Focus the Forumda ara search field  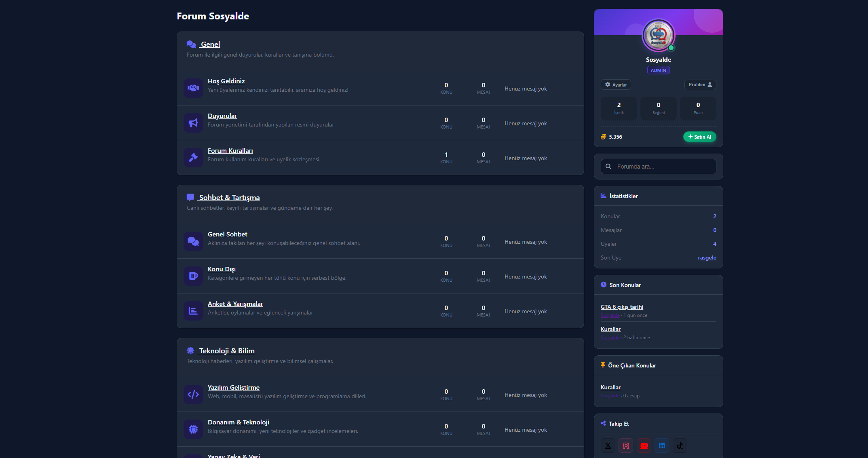659,167
